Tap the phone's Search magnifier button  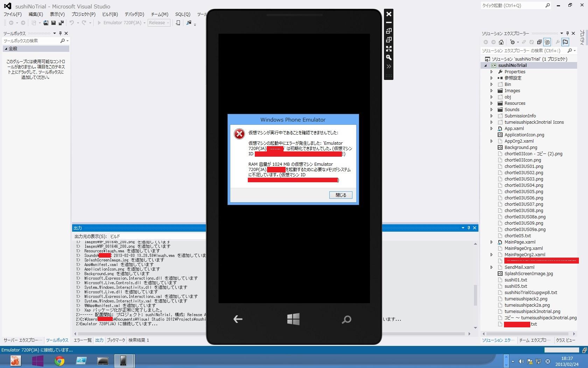346,319
